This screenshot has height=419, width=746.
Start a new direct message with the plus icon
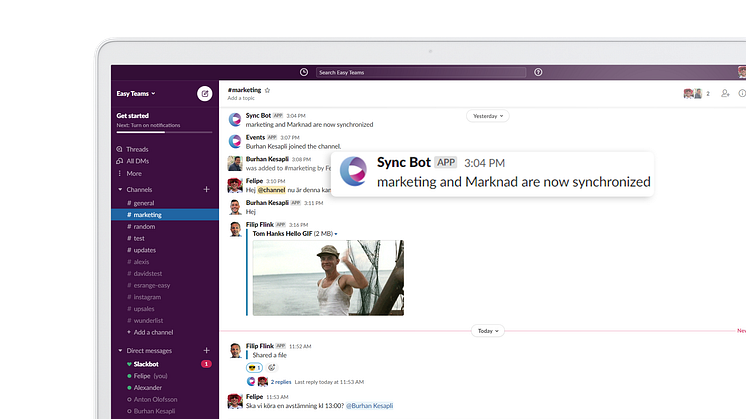206,351
